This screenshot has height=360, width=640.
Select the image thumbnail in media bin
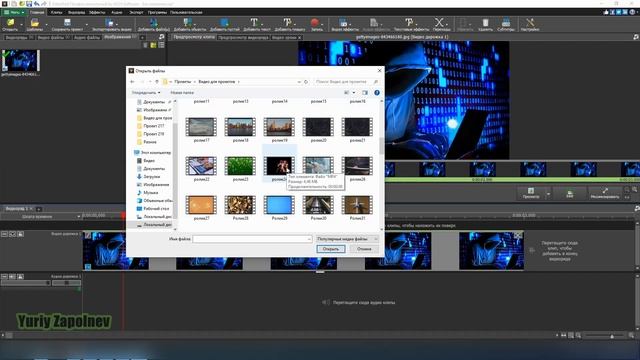(21, 61)
